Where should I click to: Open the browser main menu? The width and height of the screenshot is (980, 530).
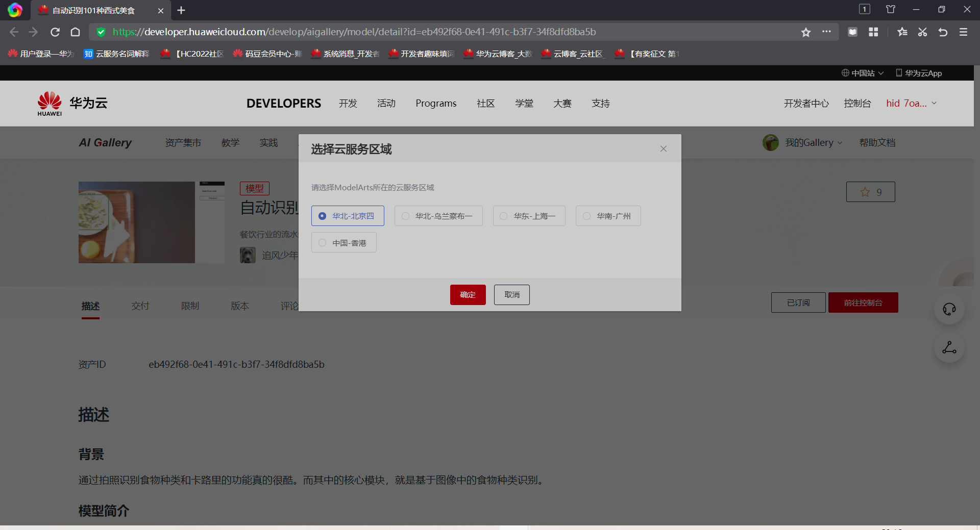(x=963, y=32)
